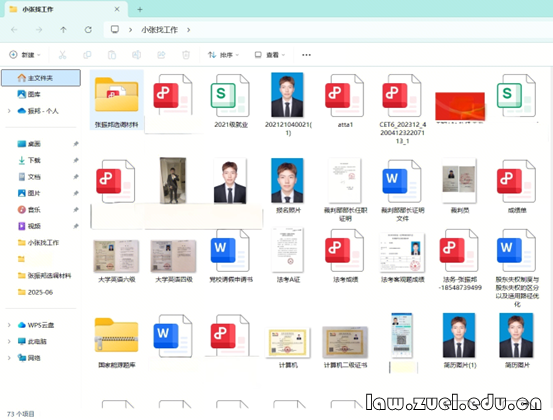Image resolution: width=553 pixels, height=420 pixels.
Task: Select the 裁判部部长任职证明 image thumbnail
Action: 345,189
